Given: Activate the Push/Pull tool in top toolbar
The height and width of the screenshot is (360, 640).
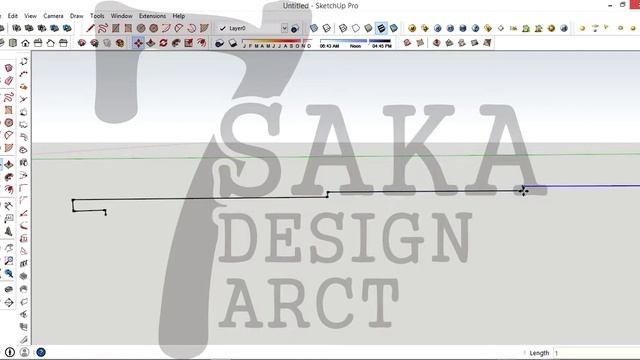Looking at the screenshot, I should [x=151, y=43].
